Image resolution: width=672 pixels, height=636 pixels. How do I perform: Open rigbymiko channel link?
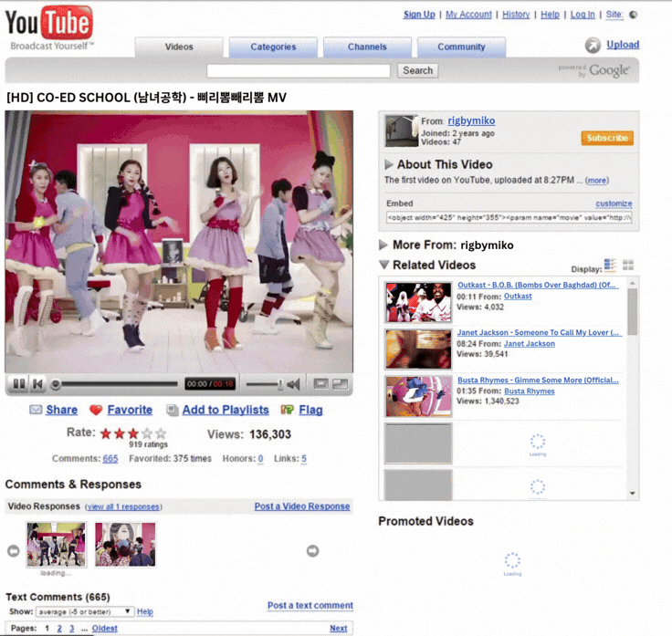(471, 120)
